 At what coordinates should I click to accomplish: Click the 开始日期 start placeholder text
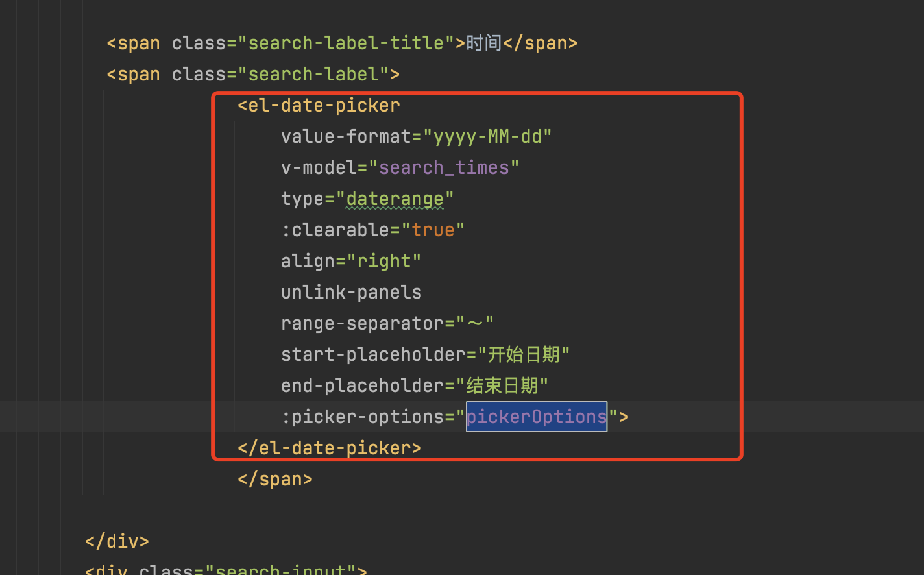[524, 354]
